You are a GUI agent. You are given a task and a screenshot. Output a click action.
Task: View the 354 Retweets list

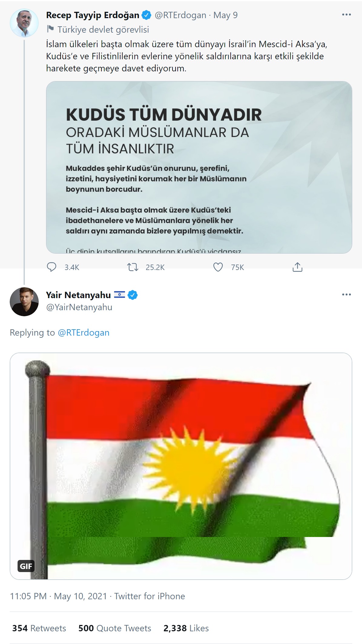click(39, 628)
